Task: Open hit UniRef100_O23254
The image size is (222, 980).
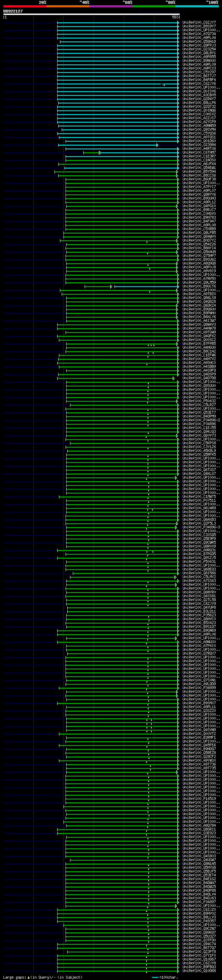Action: pos(199,49)
